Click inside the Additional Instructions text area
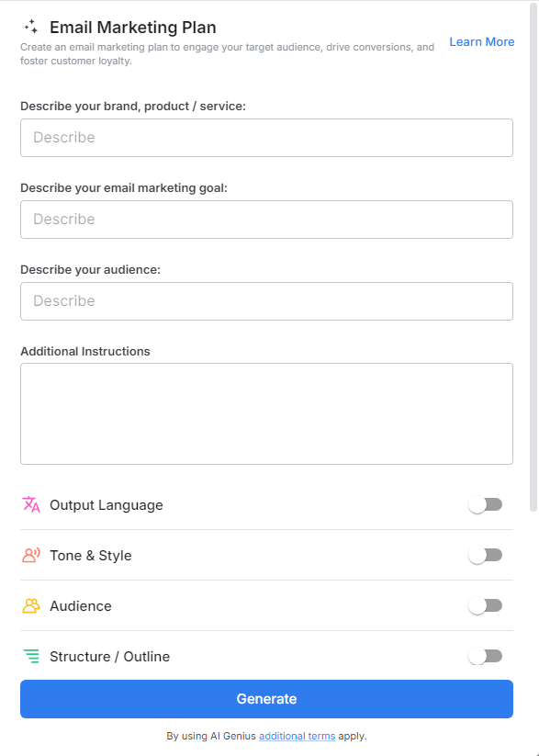This screenshot has height=756, width=539. point(266,412)
